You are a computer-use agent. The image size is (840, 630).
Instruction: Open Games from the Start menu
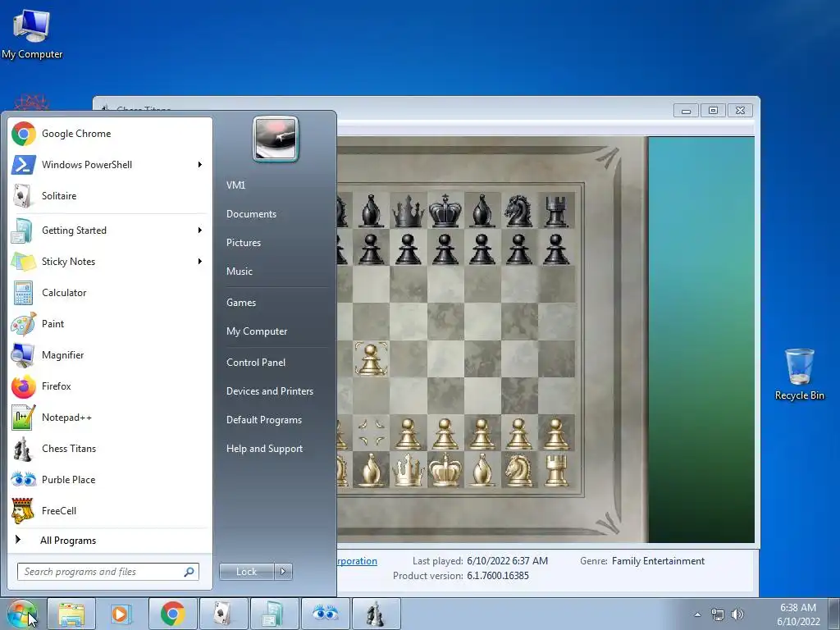[241, 303]
